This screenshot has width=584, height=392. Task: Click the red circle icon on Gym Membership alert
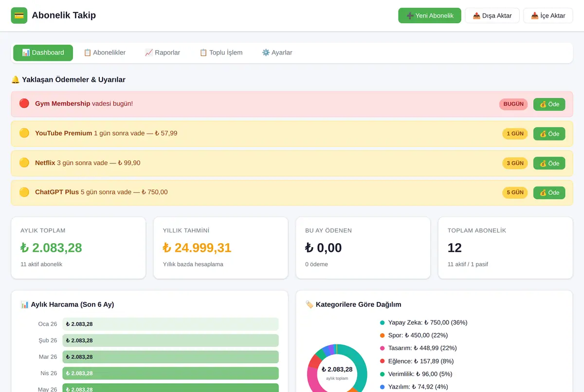point(24,104)
